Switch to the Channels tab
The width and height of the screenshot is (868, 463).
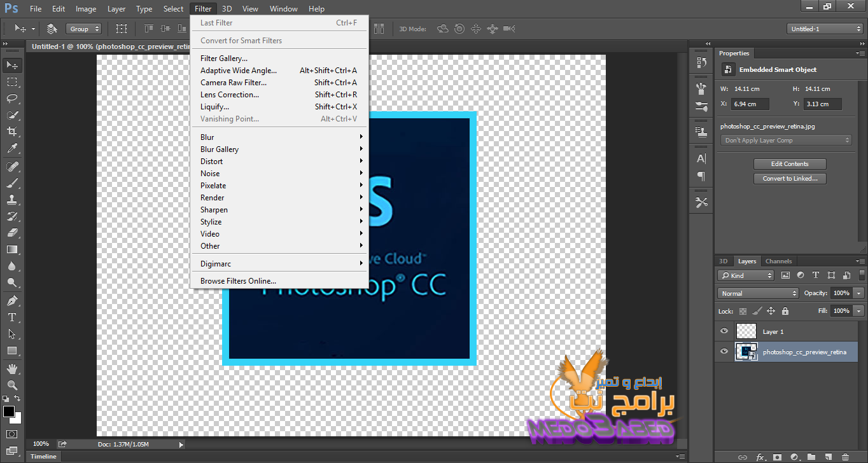(x=778, y=261)
